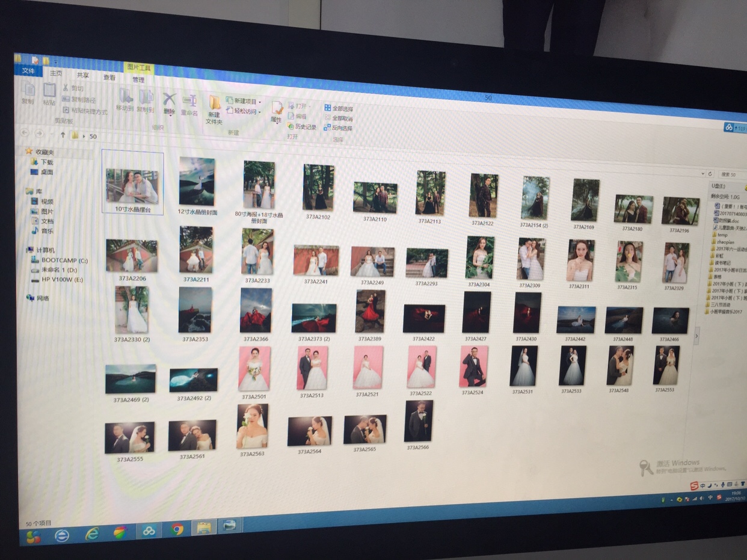Open 历史记录 history command

click(x=302, y=126)
